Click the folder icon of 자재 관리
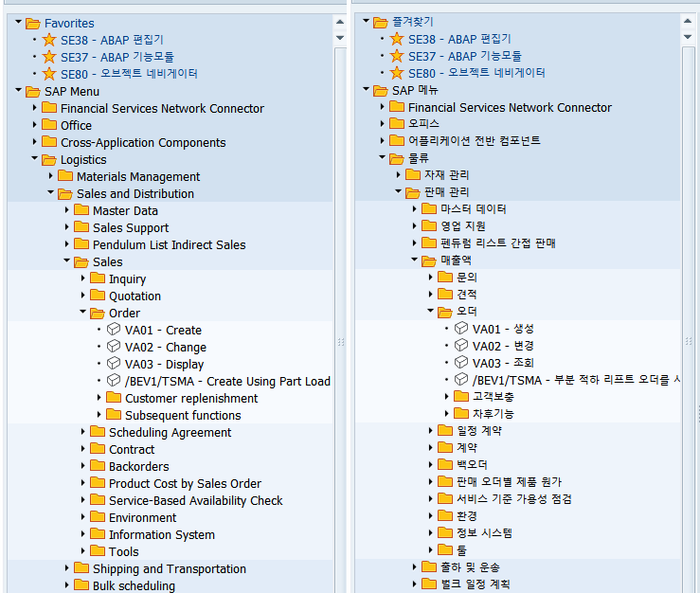Screen dimensions: 700x593 coord(413,174)
